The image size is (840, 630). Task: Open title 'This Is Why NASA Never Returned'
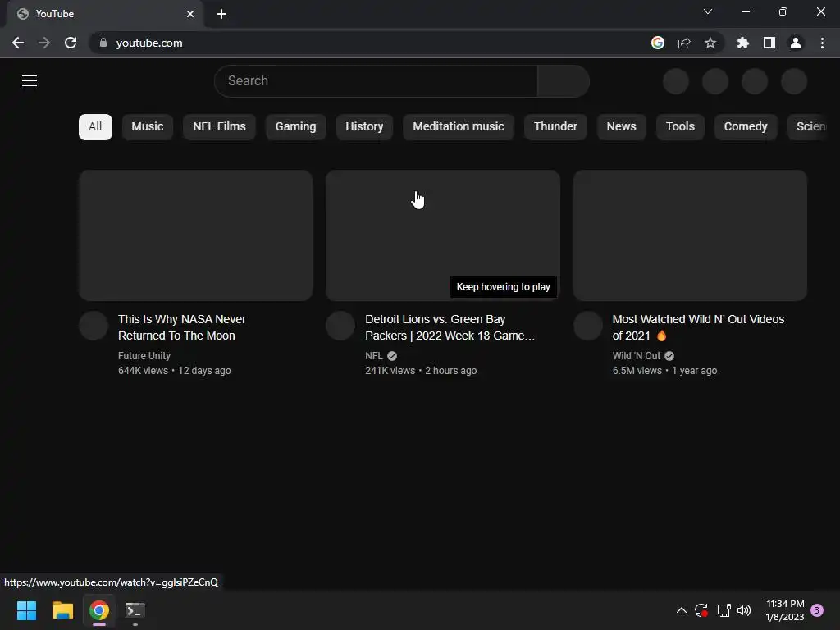181,327
